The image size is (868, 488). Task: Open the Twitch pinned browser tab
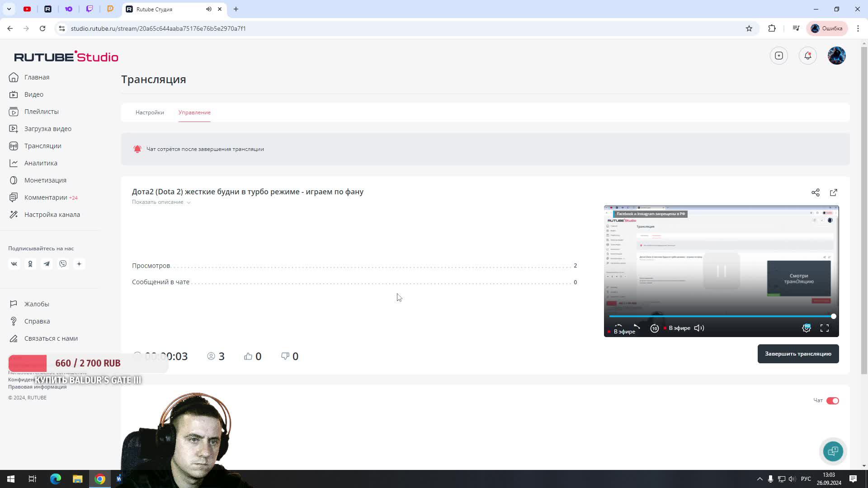pyautogui.click(x=90, y=9)
